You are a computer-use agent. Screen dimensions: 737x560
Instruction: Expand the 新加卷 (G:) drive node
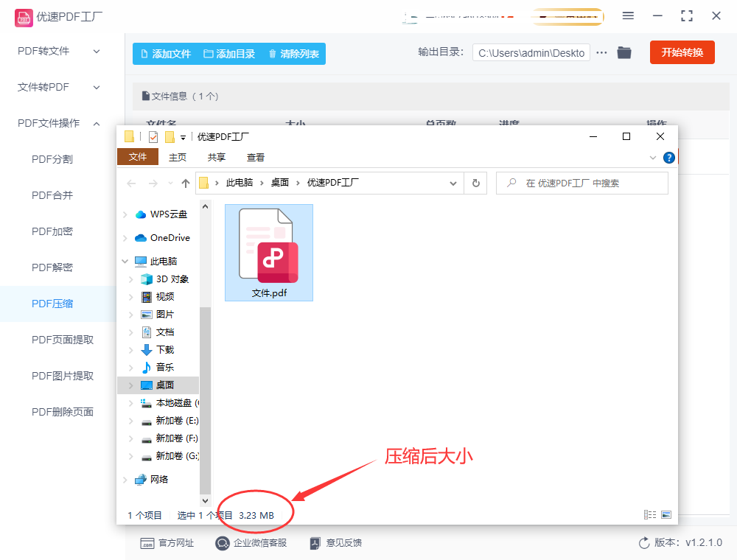pyautogui.click(x=131, y=456)
